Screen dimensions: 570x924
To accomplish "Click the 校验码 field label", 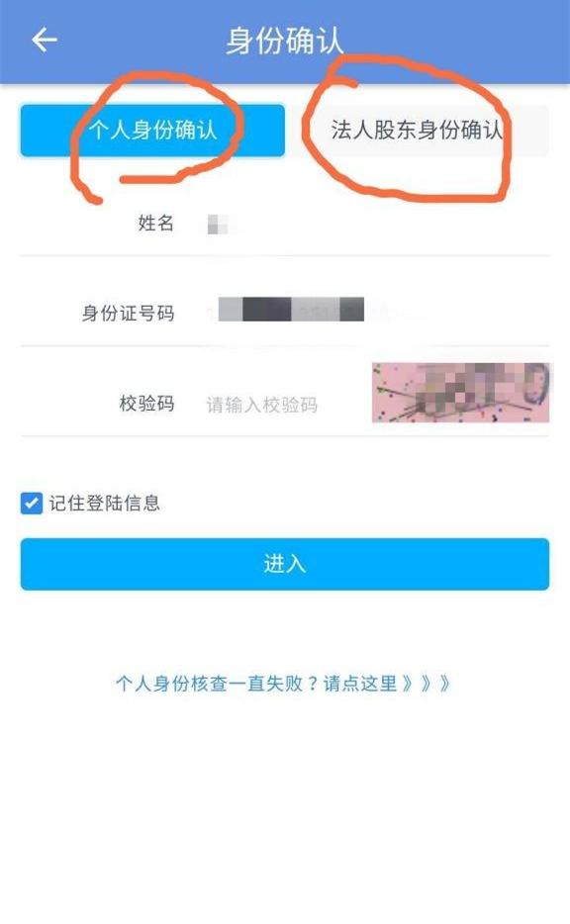I will (146, 404).
